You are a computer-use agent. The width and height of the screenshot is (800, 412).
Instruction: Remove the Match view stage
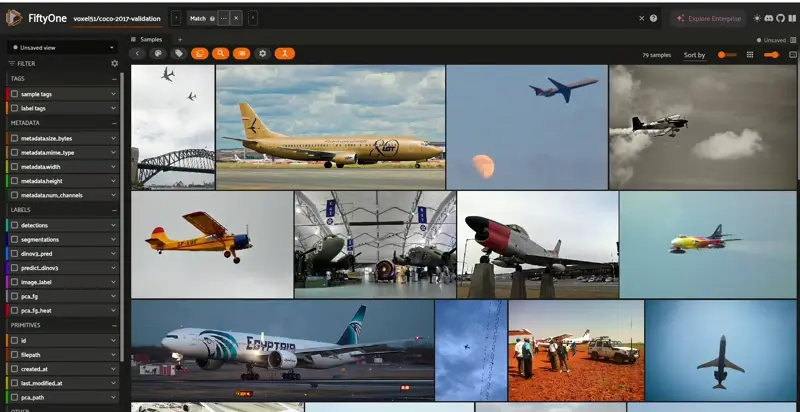(236, 18)
